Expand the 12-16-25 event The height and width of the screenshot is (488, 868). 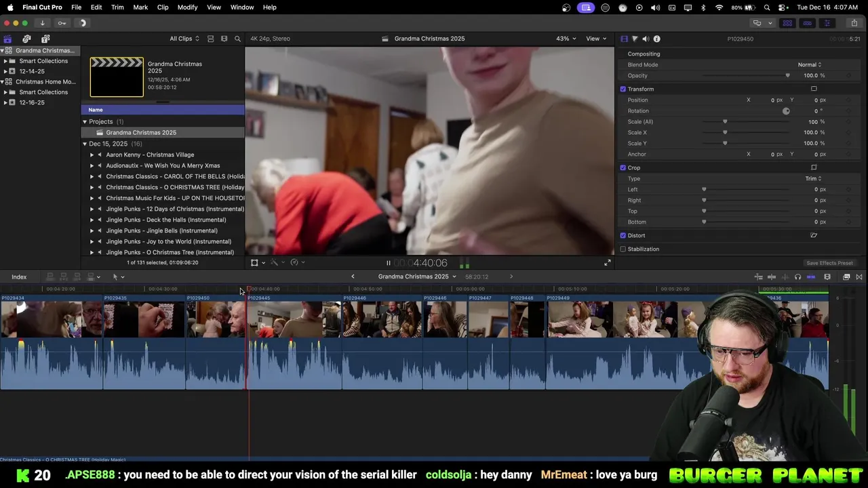tap(5, 102)
